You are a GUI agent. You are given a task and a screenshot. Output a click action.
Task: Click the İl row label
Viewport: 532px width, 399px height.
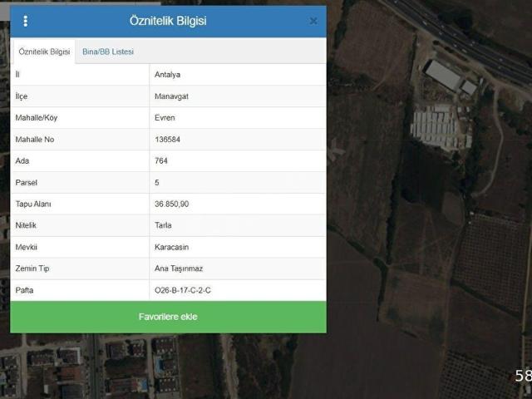point(17,75)
